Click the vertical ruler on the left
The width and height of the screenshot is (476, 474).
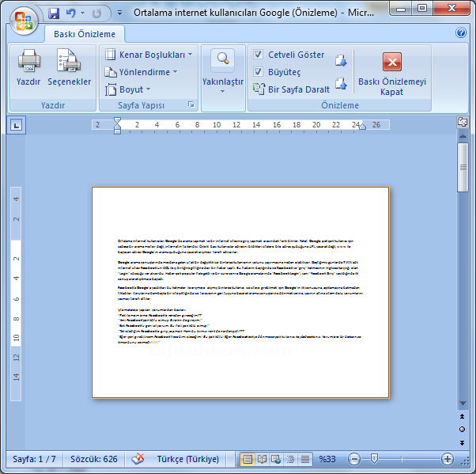click(16, 294)
